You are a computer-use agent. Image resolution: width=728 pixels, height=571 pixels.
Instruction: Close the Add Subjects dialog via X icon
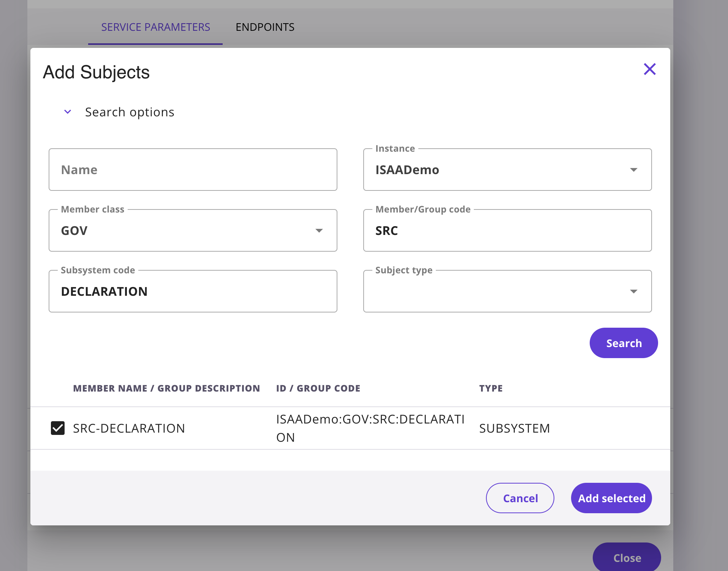pyautogui.click(x=650, y=69)
